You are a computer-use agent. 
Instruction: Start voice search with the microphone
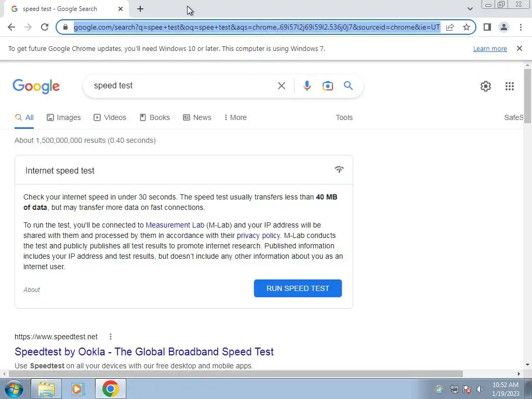pyautogui.click(x=307, y=86)
